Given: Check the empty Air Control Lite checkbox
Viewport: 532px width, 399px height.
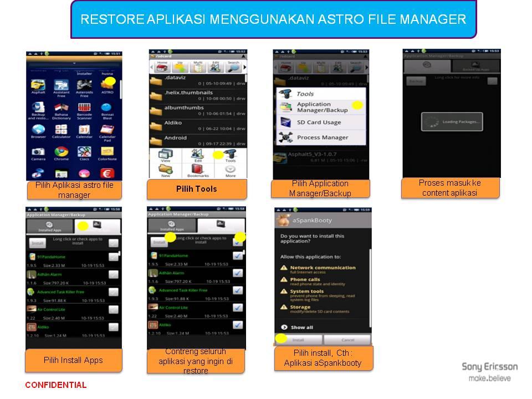Looking at the screenshot, I should point(113,309).
